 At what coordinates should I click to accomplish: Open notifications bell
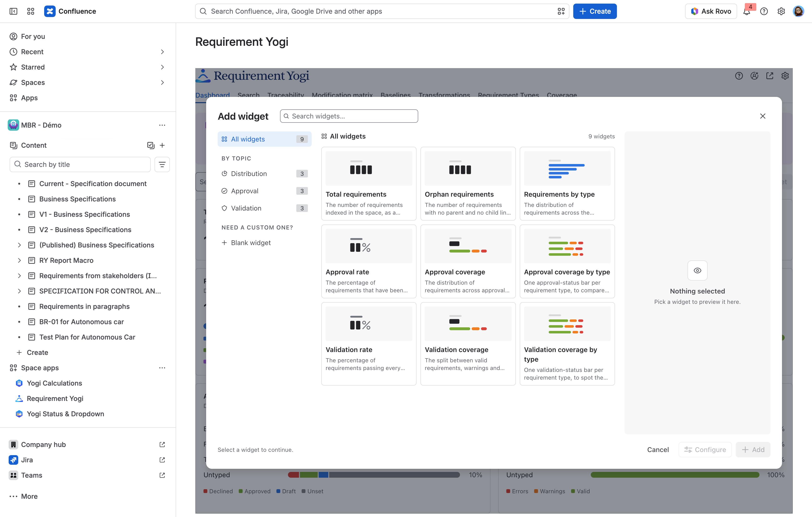[x=746, y=12]
